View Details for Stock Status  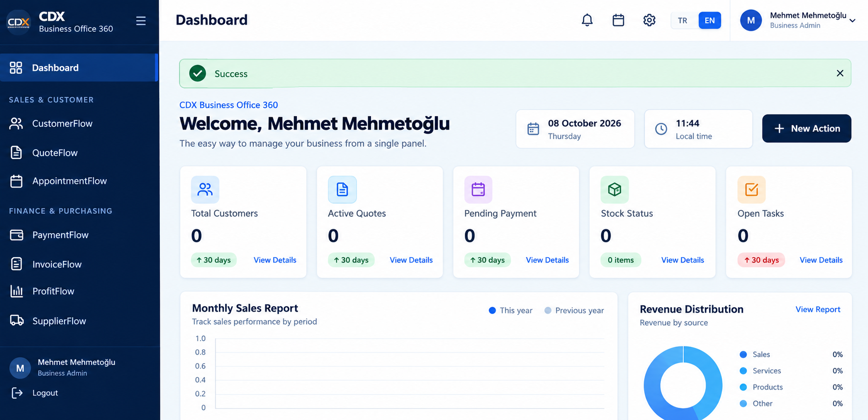[682, 260]
